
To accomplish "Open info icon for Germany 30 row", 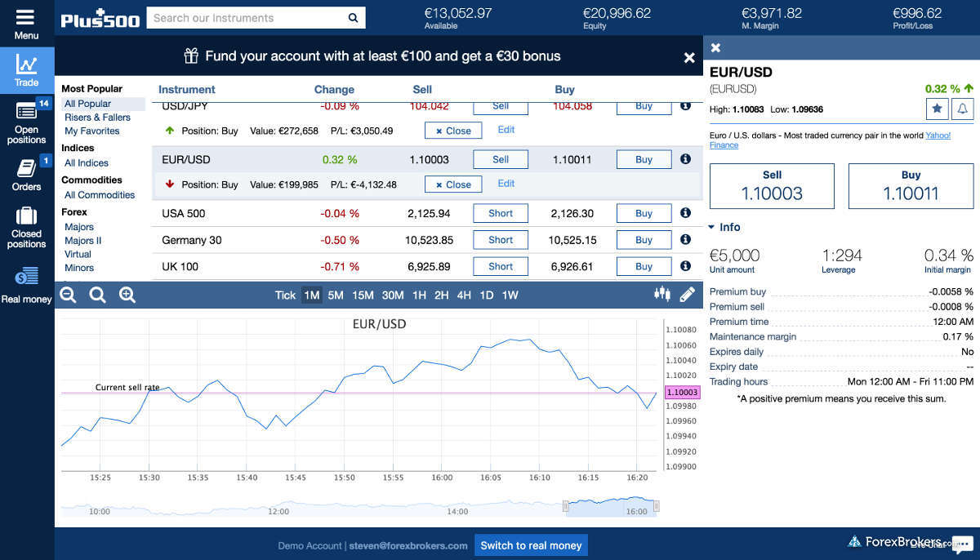I will point(686,239).
